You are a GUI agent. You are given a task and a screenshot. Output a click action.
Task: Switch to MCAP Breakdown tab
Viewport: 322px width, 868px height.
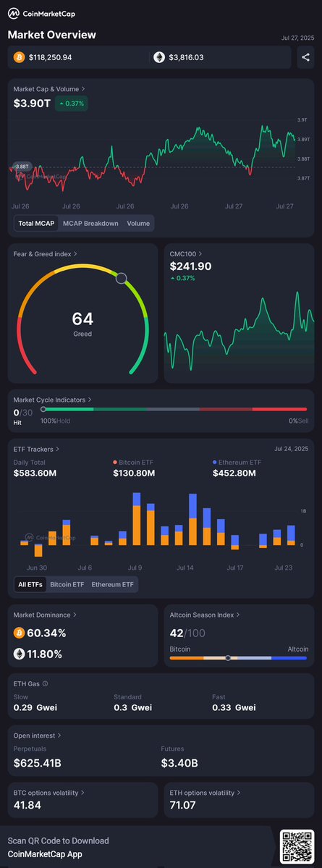coord(90,224)
